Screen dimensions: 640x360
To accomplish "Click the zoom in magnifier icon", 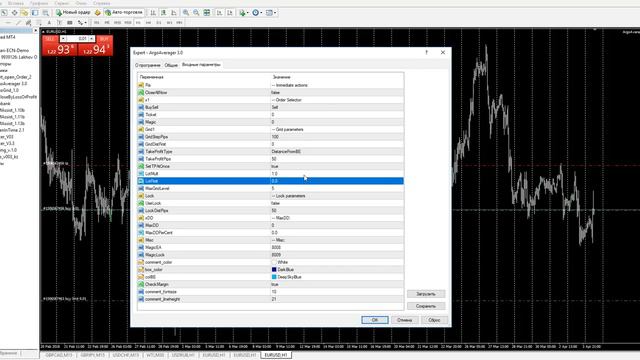I will [x=186, y=13].
